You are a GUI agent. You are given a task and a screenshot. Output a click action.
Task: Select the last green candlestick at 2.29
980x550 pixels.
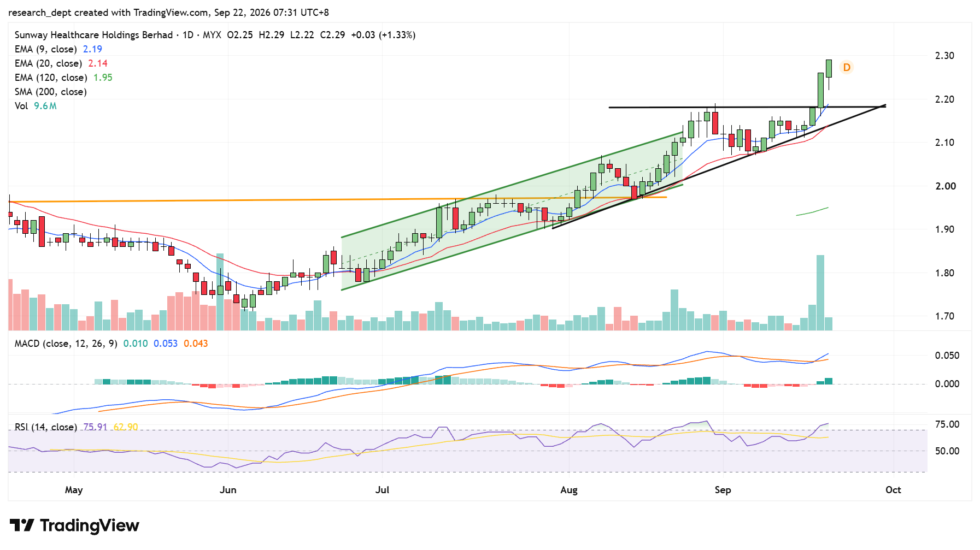[829, 69]
